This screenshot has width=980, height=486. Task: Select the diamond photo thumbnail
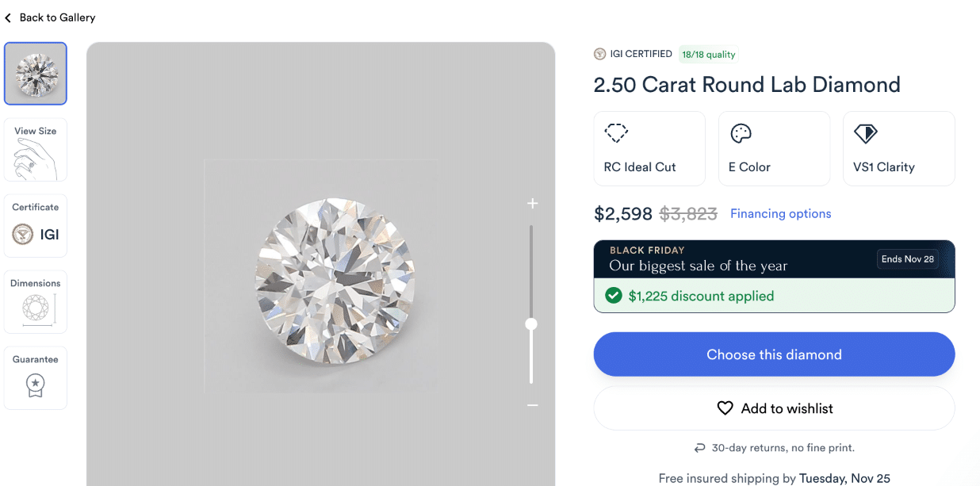(x=35, y=72)
